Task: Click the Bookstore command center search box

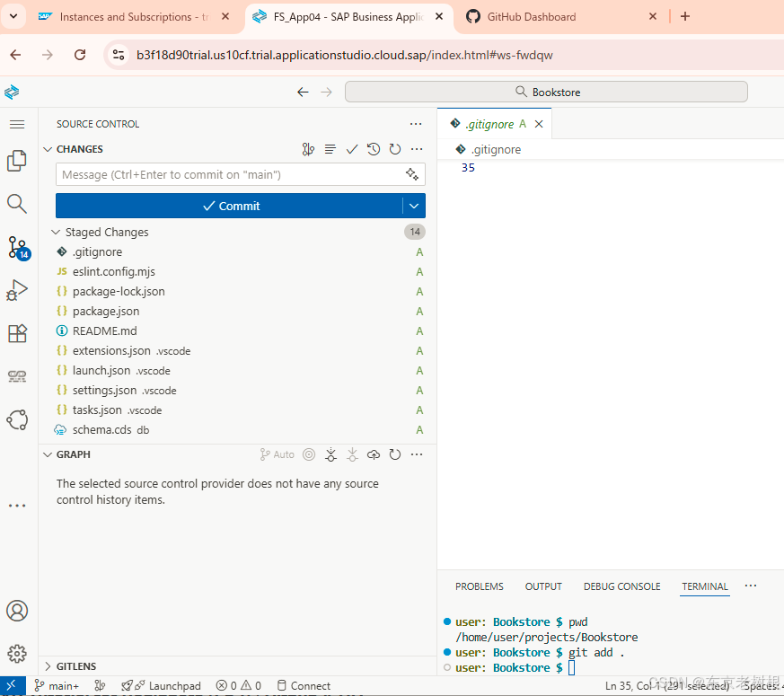Action: click(547, 92)
